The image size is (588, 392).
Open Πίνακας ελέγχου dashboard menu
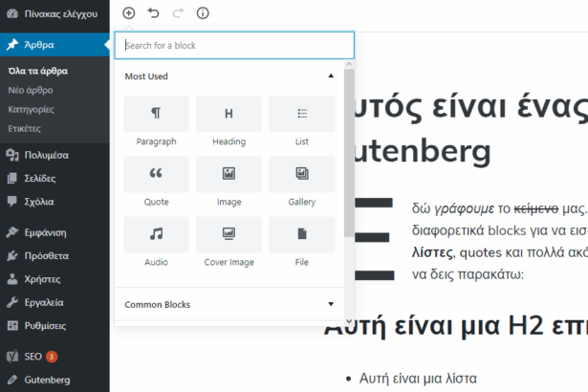54,14
